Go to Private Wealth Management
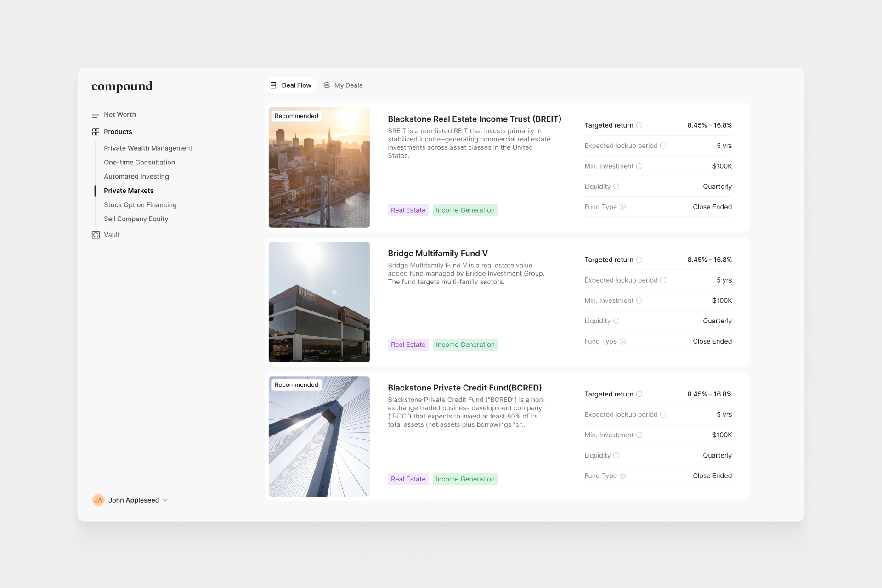This screenshot has height=588, width=882. (x=148, y=148)
